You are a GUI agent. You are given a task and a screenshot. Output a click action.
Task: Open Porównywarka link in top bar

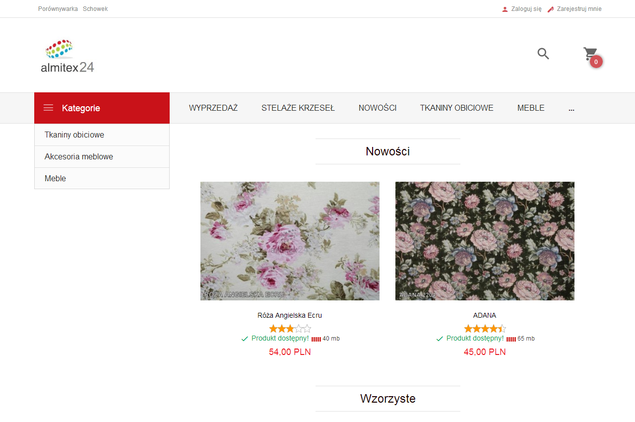(x=57, y=8)
